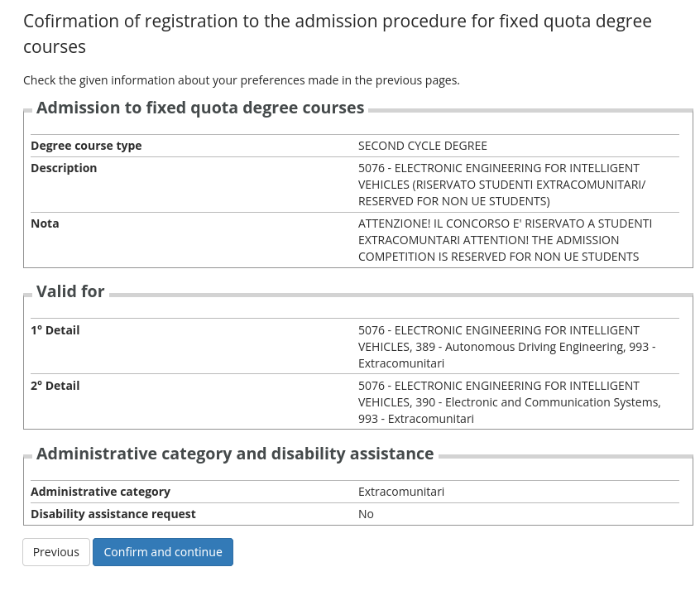The image size is (700, 591).
Task: Click the '2° Detail' label
Action: [55, 386]
